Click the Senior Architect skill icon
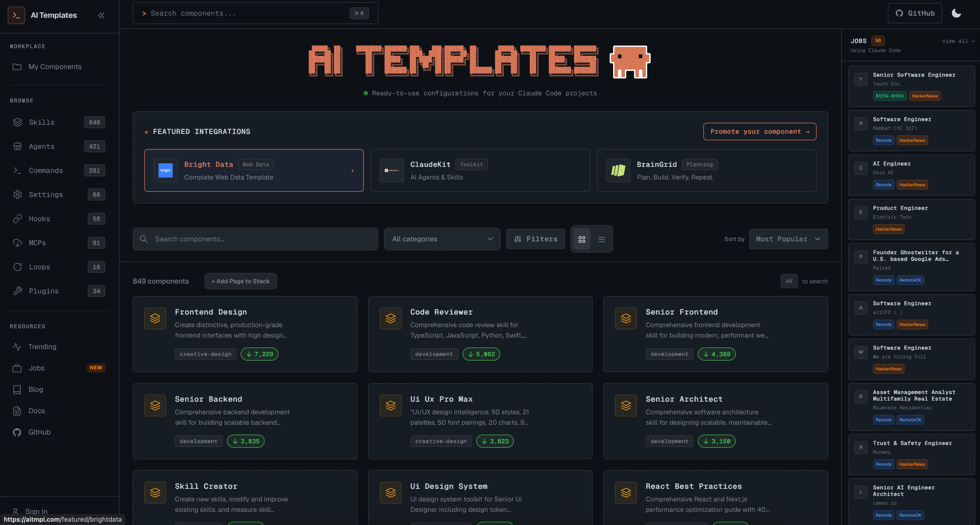This screenshot has height=525, width=980. [626, 406]
